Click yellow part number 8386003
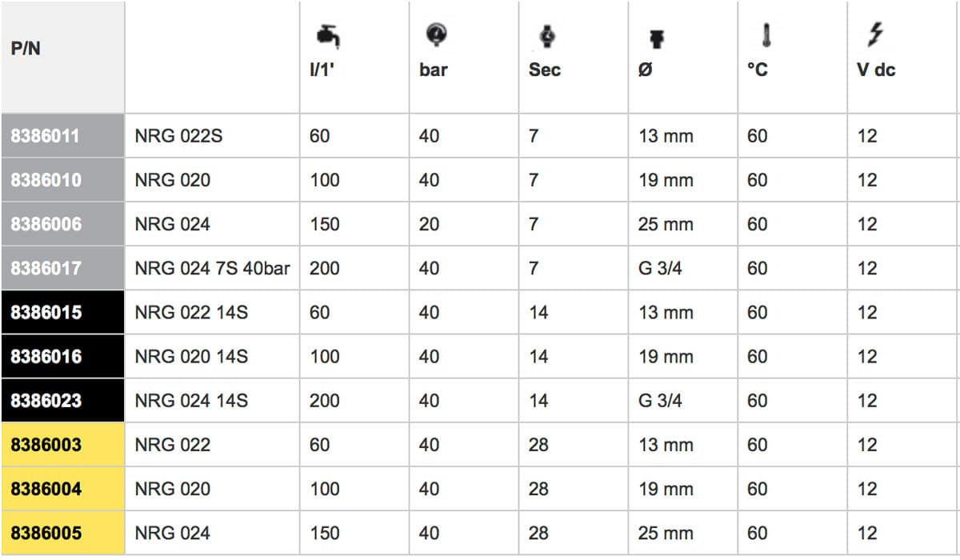Screen dimensions: 960x560 tap(46, 444)
